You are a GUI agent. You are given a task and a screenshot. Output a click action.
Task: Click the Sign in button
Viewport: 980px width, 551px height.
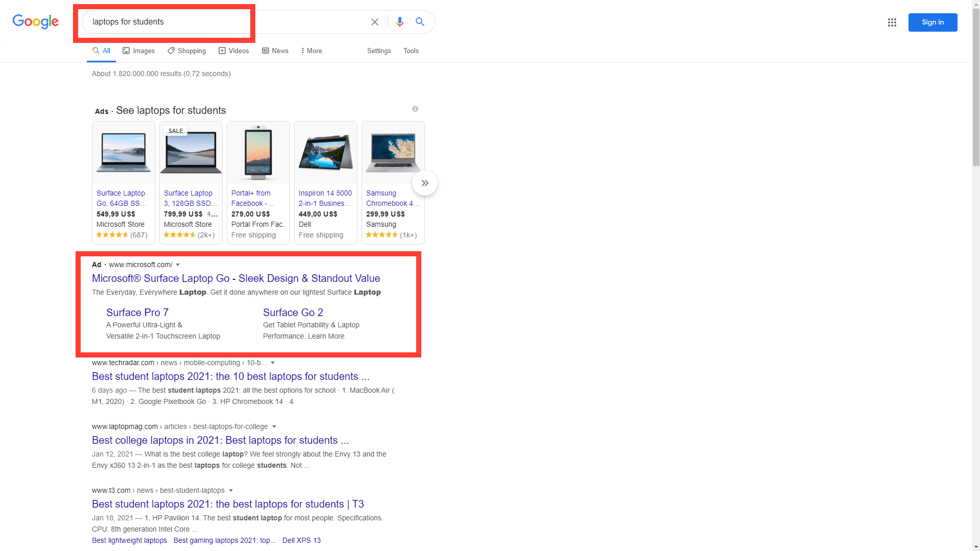(933, 22)
